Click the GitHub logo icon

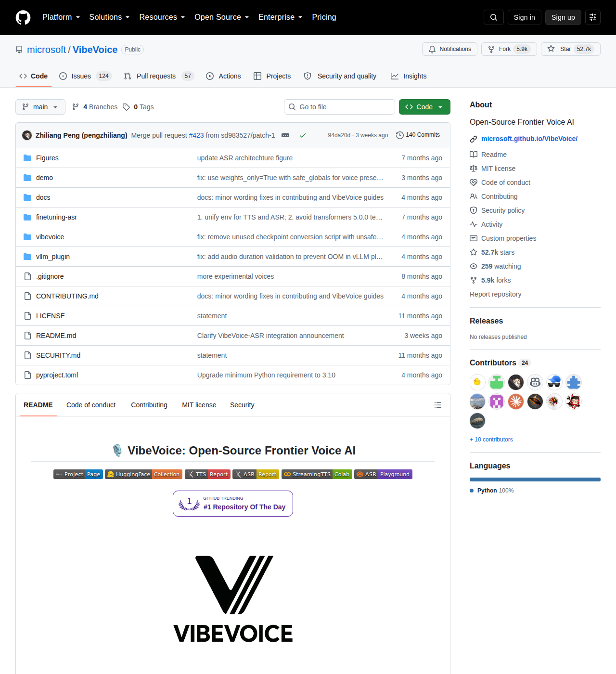[23, 17]
